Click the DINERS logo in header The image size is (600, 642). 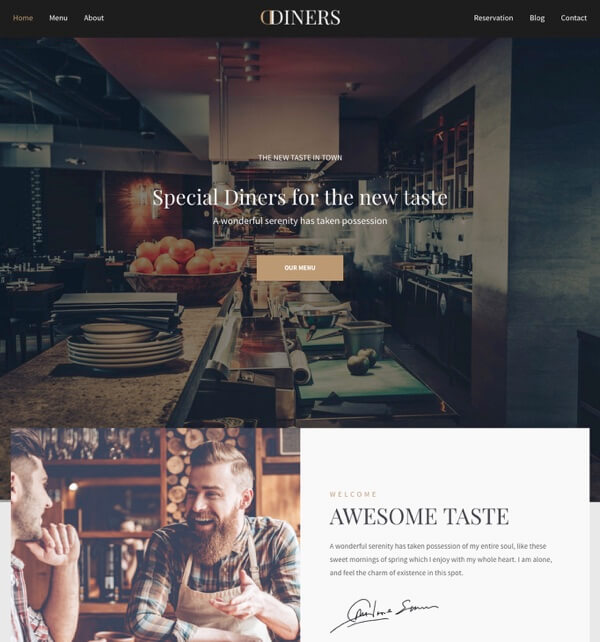point(300,18)
